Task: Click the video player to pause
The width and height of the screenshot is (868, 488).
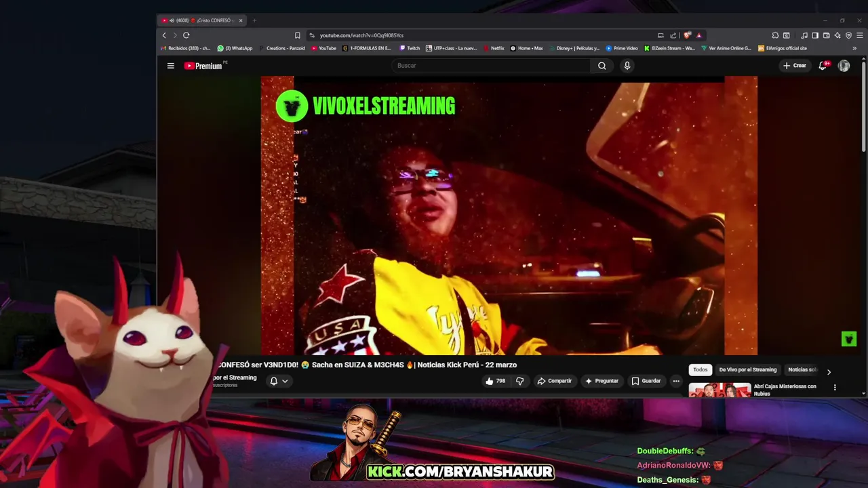Action: pyautogui.click(x=509, y=216)
